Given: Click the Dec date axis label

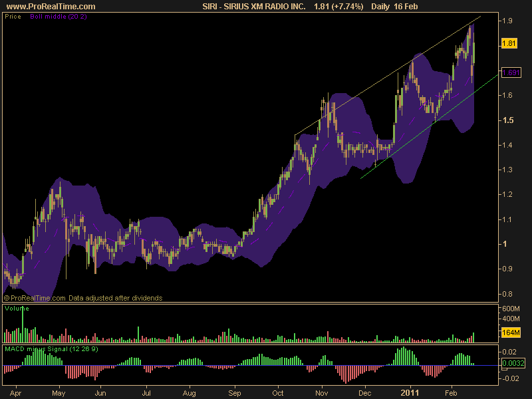Looking at the screenshot, I should pyautogui.click(x=365, y=393).
